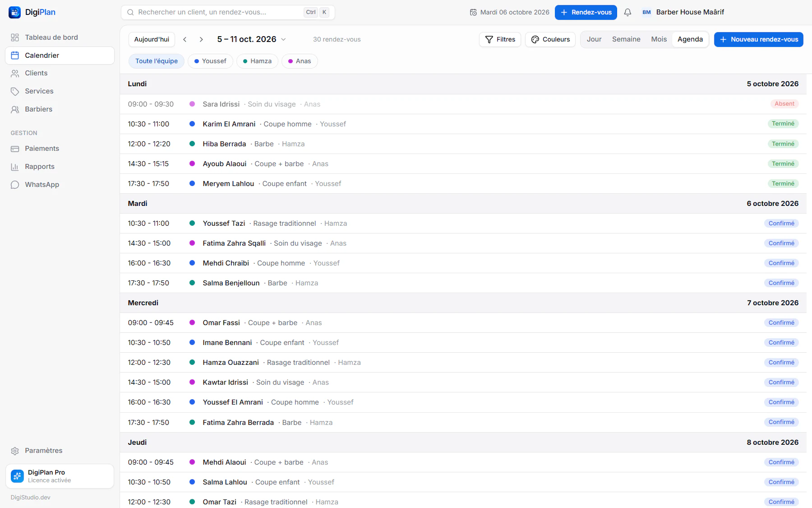Open notifications bell
The image size is (812, 508).
(627, 12)
